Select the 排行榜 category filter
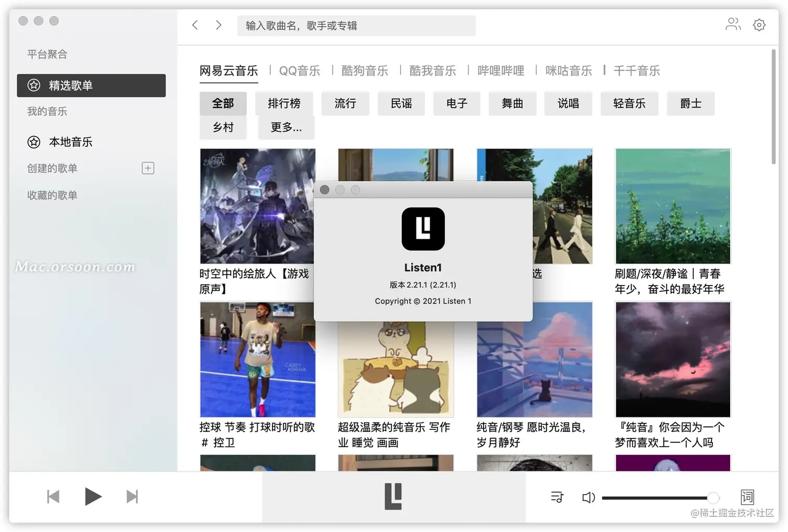Image resolution: width=788 pixels, height=532 pixels. [x=284, y=103]
